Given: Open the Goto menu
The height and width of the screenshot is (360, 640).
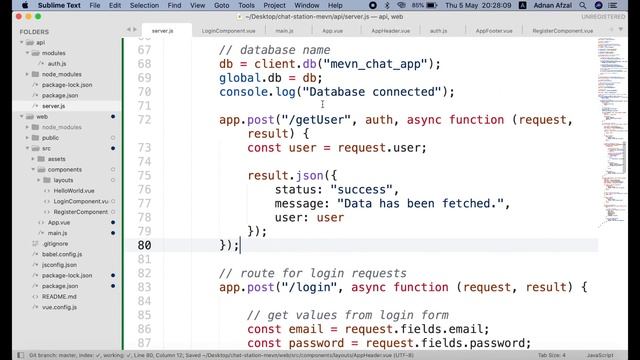Looking at the screenshot, I should [x=222, y=5].
